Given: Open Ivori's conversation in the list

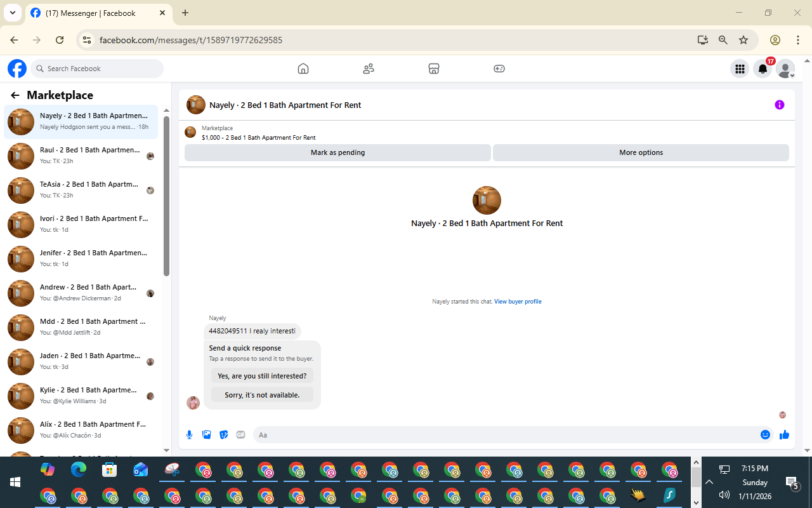Looking at the screenshot, I should point(81,225).
